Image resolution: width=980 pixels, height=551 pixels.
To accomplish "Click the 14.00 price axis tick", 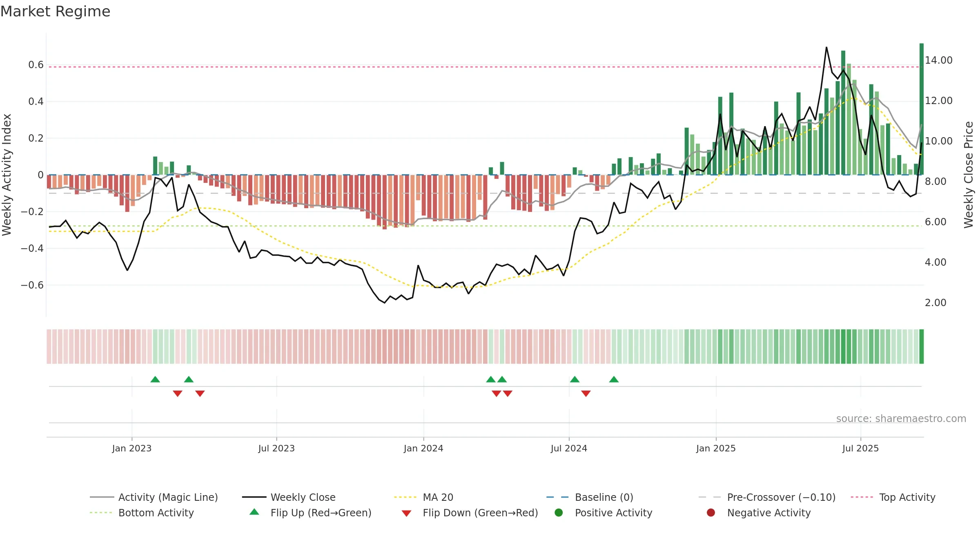I will tap(939, 60).
